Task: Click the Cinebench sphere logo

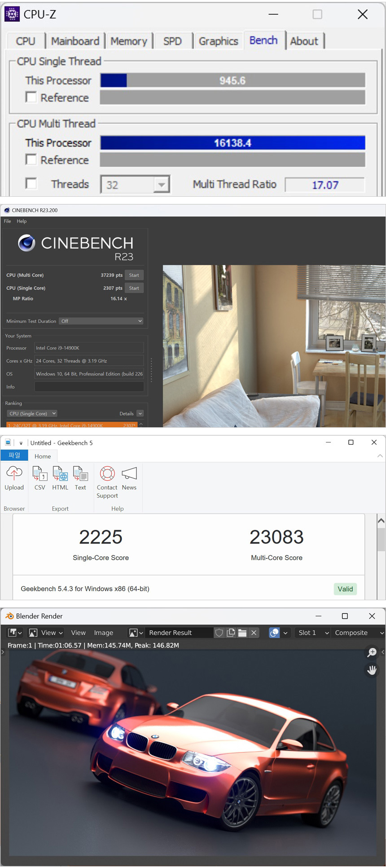Action: pos(27,243)
